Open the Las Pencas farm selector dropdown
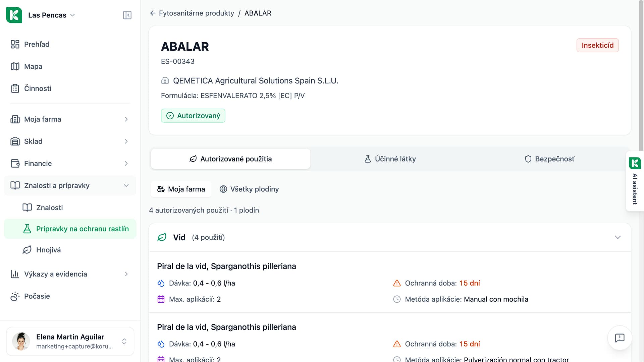This screenshot has height=362, width=644. (x=52, y=15)
